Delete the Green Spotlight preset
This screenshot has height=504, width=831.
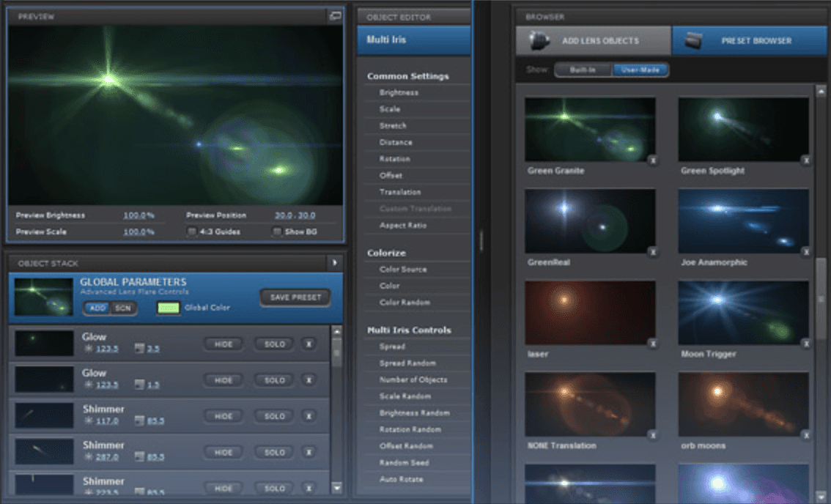[x=806, y=160]
